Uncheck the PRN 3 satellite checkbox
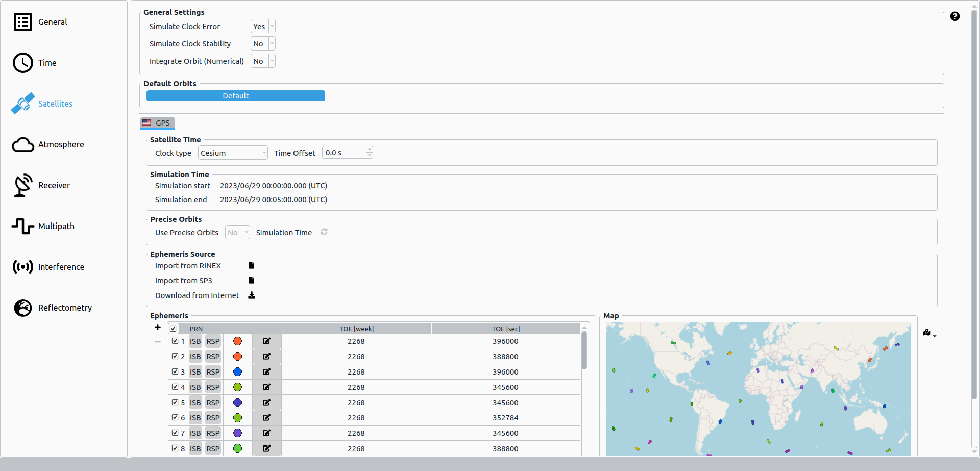980x471 pixels. [x=175, y=371]
